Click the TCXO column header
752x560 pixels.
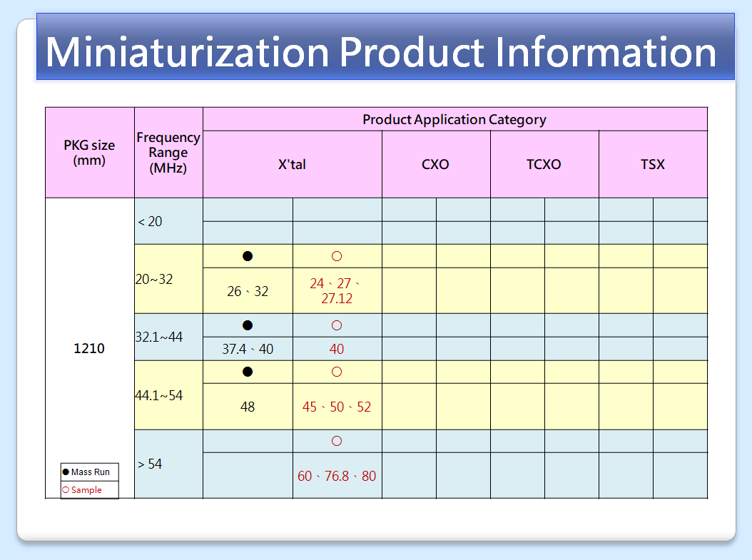click(x=544, y=164)
